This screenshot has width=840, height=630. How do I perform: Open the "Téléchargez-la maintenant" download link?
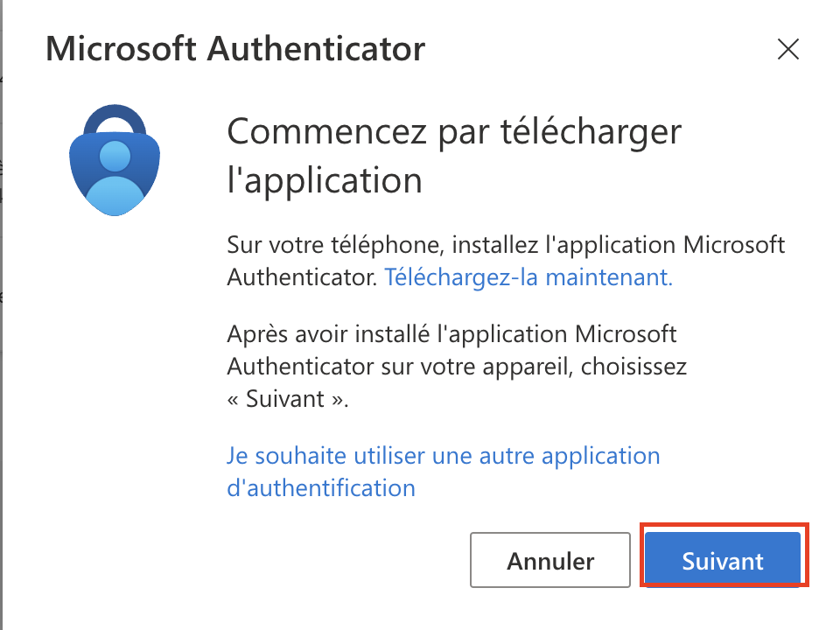(x=528, y=277)
